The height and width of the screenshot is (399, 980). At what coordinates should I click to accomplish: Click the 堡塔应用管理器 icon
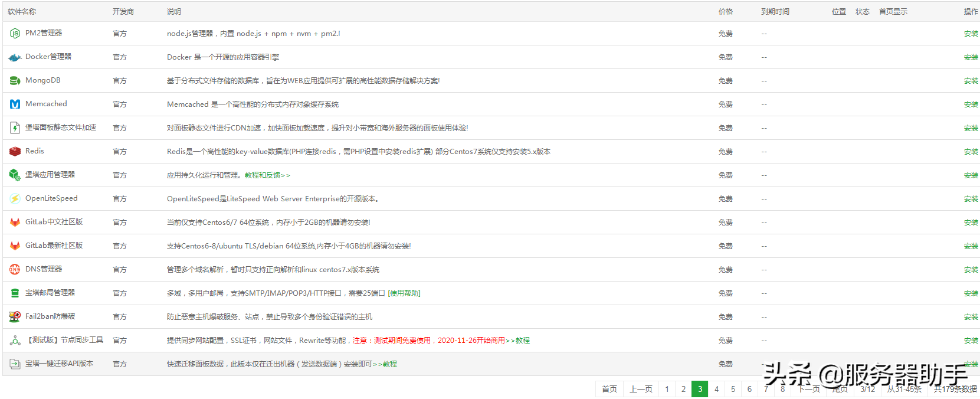pyautogui.click(x=15, y=175)
